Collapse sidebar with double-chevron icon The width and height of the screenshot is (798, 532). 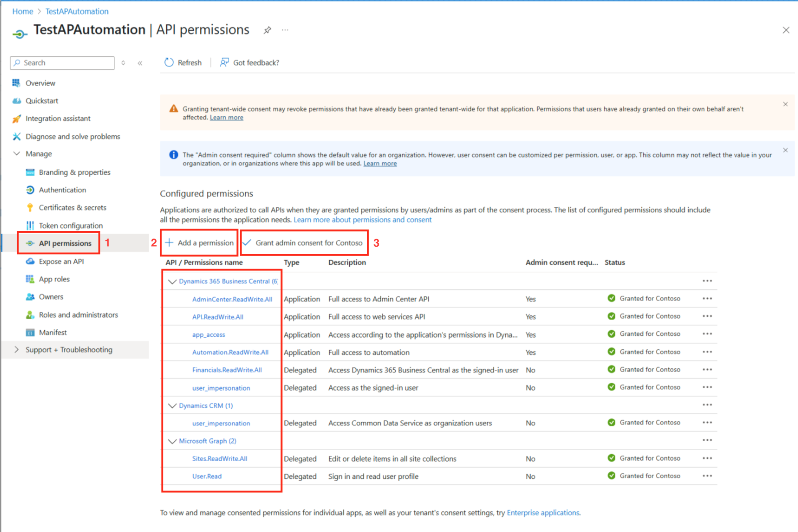[x=140, y=63]
